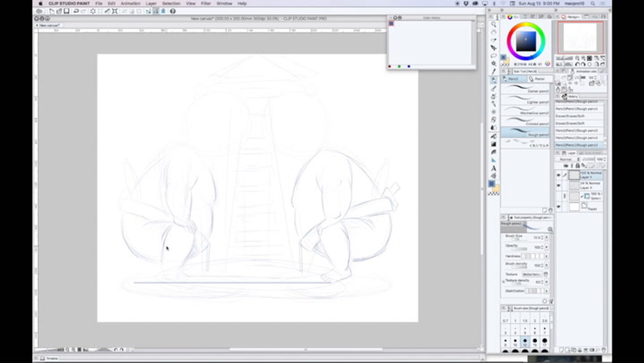Image resolution: width=644 pixels, height=363 pixels.
Task: Click the New file command bar icon
Action: [51, 11]
